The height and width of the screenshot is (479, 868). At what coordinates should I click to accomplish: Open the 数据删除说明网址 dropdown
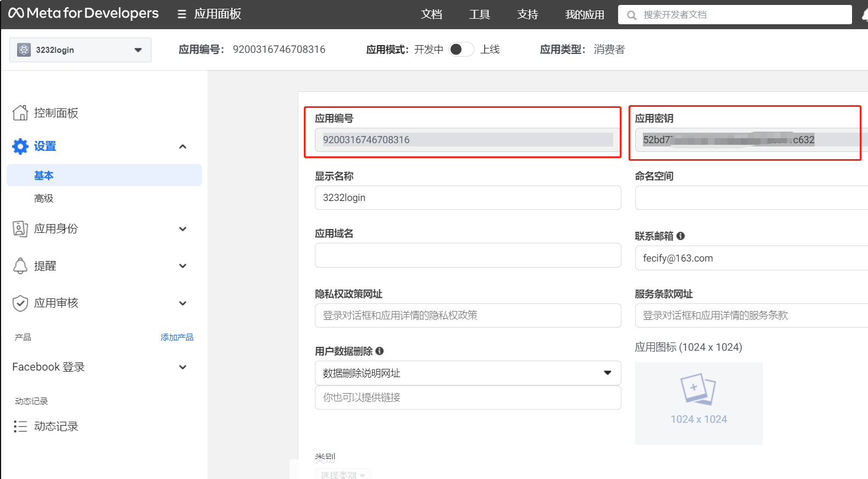(468, 373)
